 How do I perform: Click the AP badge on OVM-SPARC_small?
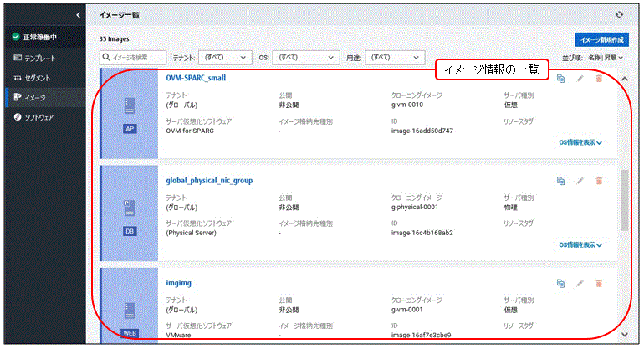click(130, 129)
